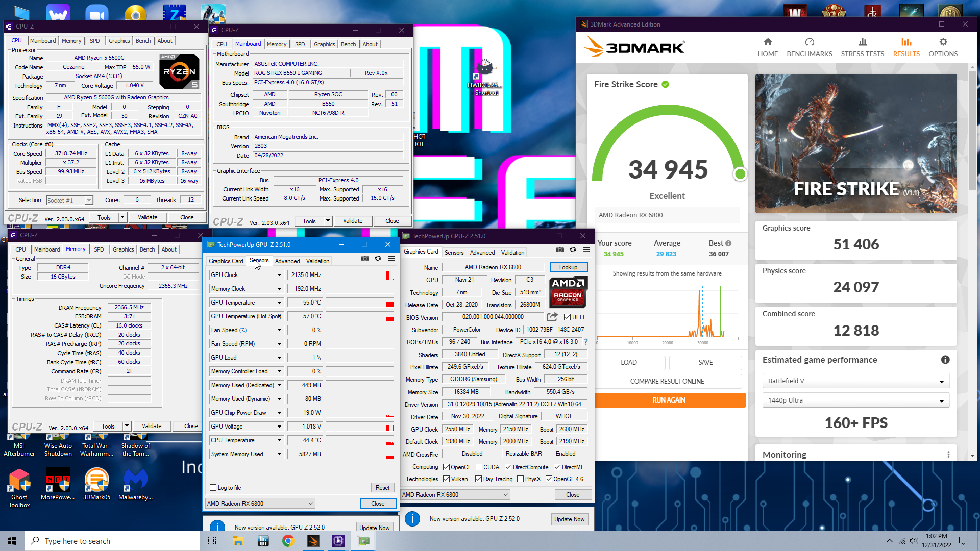Expand the GPU Clock sensor dropdown
The height and width of the screenshot is (551, 980).
point(279,275)
